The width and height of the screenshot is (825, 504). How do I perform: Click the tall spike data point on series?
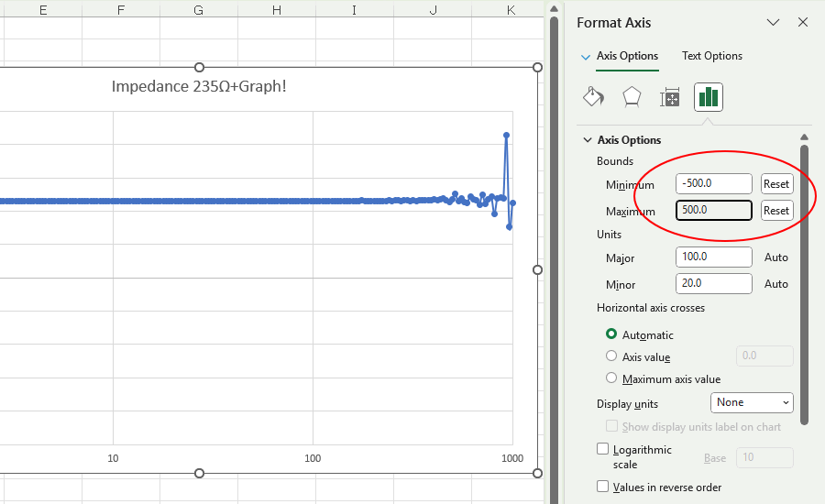pos(506,136)
